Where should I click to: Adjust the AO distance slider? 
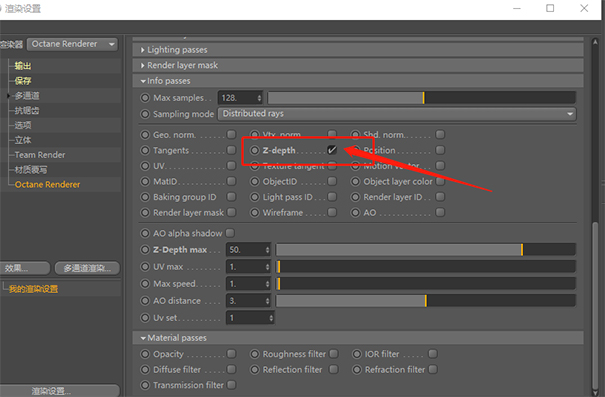pyautogui.click(x=426, y=301)
